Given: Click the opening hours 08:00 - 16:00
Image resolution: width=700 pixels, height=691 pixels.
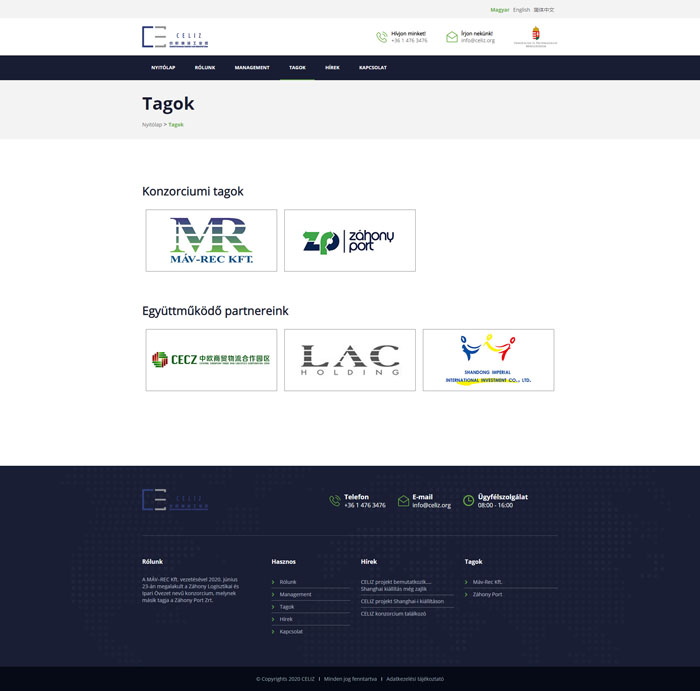Looking at the screenshot, I should coord(495,505).
